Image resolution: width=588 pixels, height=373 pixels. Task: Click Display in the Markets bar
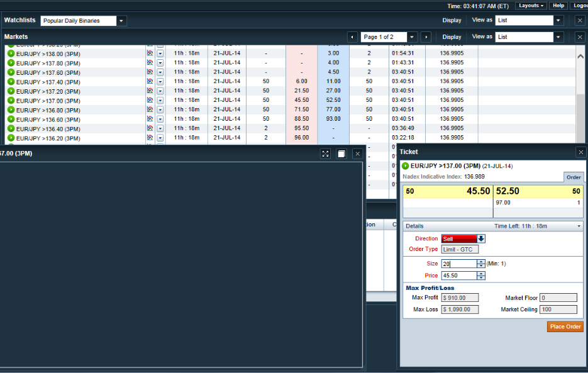(x=452, y=36)
